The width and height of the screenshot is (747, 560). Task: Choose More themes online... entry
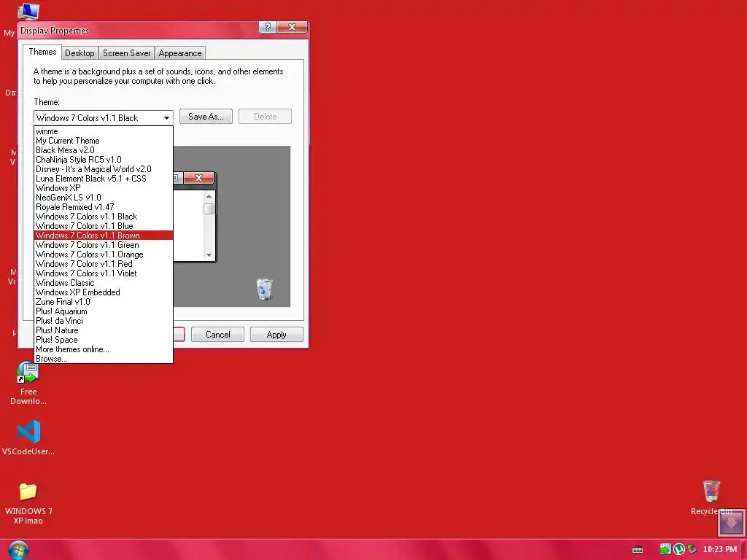[104, 349]
